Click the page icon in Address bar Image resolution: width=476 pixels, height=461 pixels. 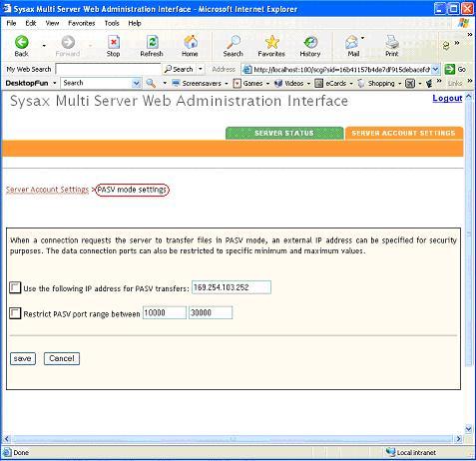tap(247, 70)
